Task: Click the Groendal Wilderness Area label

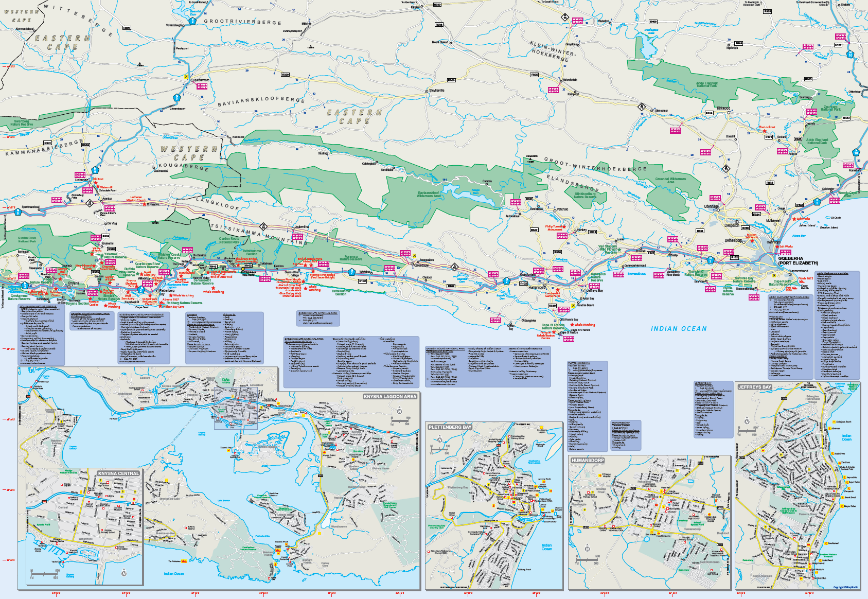Action: coord(670,181)
